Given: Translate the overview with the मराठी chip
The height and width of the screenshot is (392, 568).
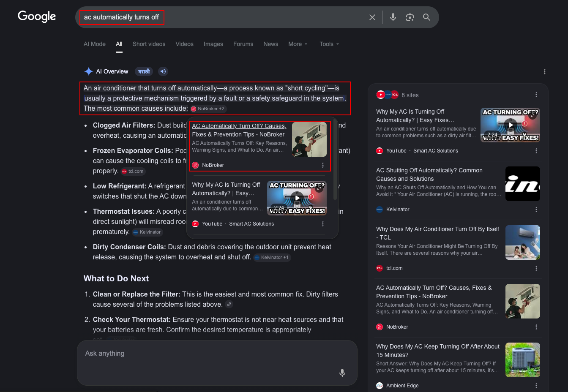Looking at the screenshot, I should 144,71.
